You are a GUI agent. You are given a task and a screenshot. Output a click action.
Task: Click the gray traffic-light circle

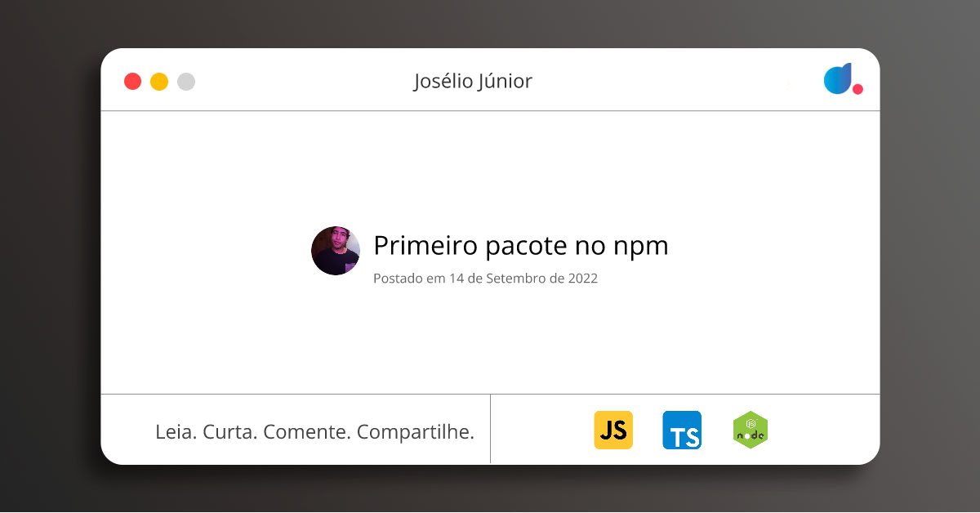click(x=185, y=81)
